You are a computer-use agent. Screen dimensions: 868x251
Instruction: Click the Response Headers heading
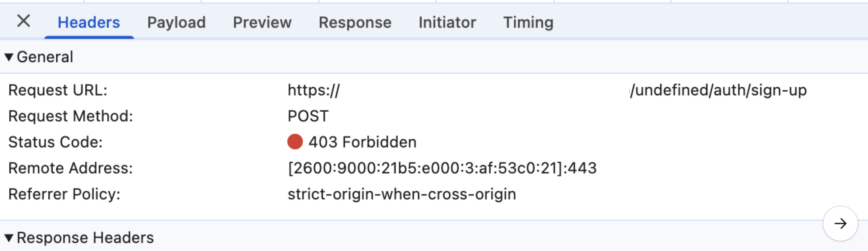pyautogui.click(x=85, y=237)
